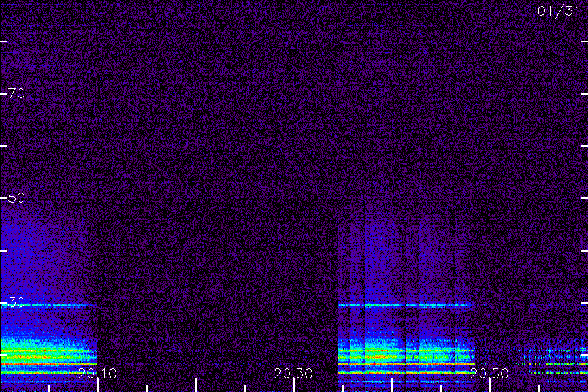The image size is (588, 392).
Task: Click the 20:50 time axis label
Action: [489, 374]
